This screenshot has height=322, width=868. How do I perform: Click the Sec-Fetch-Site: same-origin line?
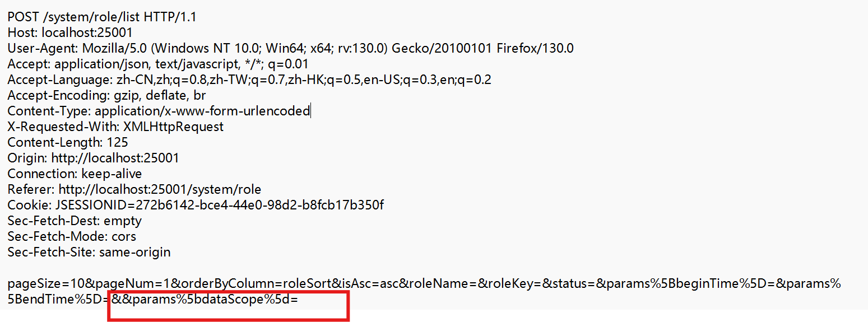(x=89, y=253)
